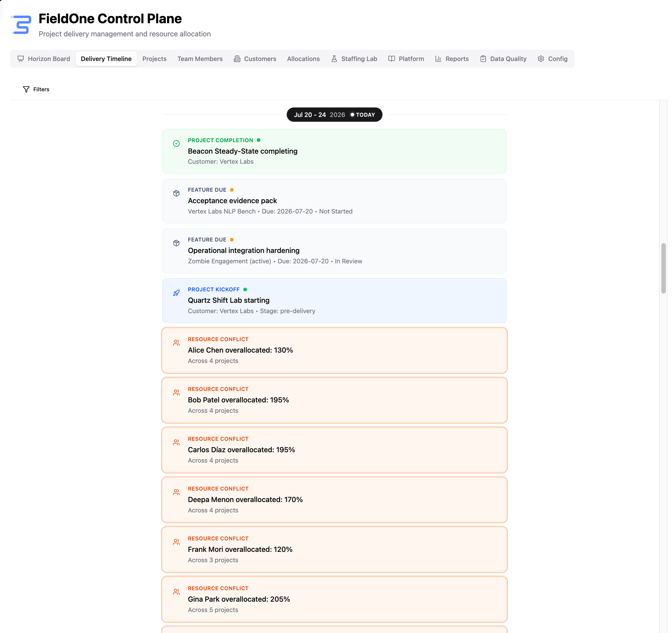Open the Carlos Díaz overallocated card
This screenshot has width=672, height=633.
(x=334, y=450)
